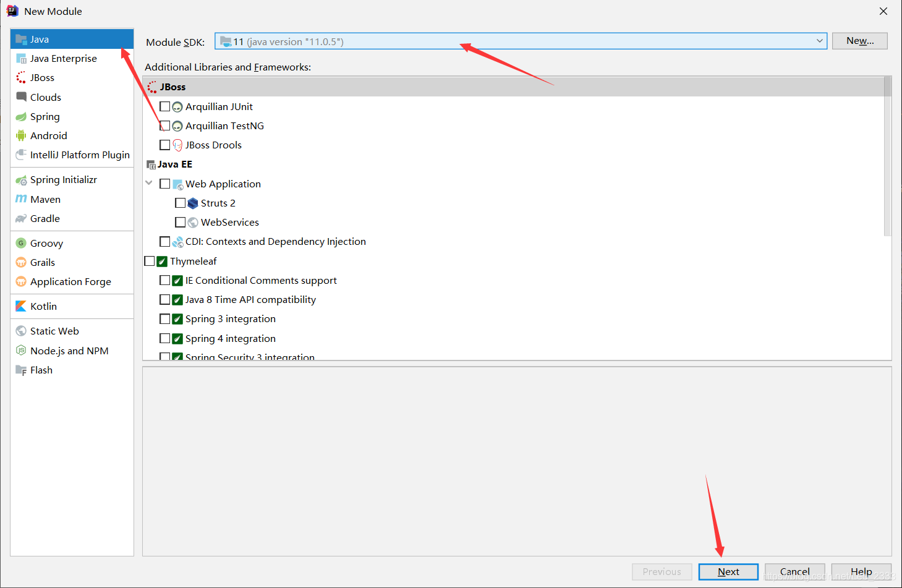902x588 pixels.
Task: Click the Previous button
Action: click(662, 572)
